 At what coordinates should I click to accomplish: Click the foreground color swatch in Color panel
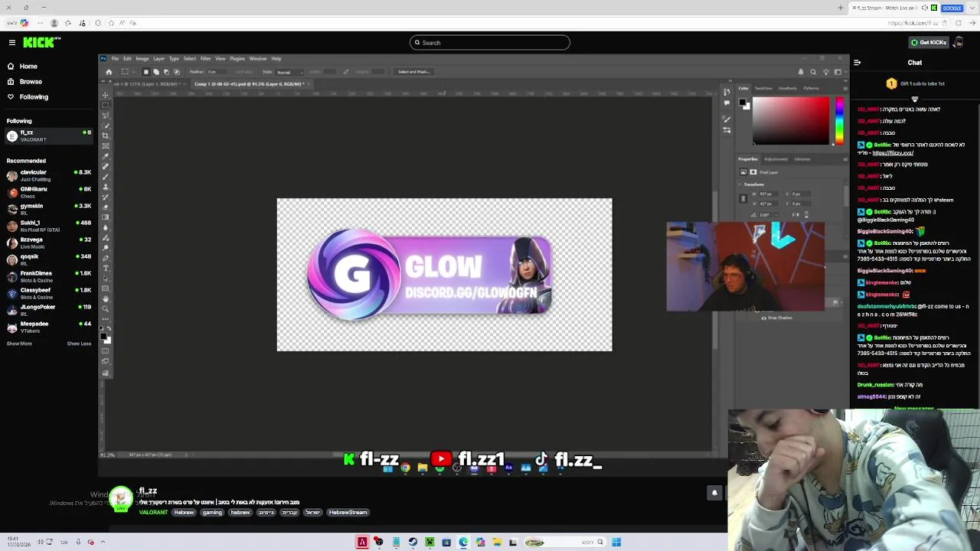742,103
